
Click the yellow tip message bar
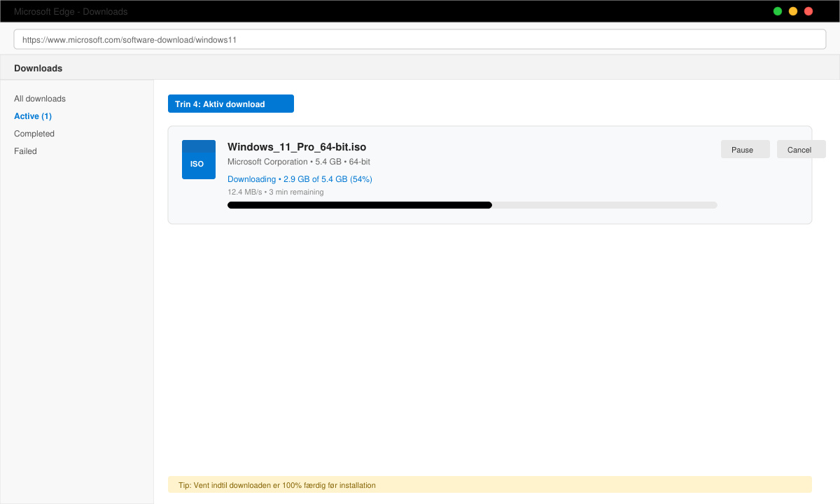tap(490, 484)
